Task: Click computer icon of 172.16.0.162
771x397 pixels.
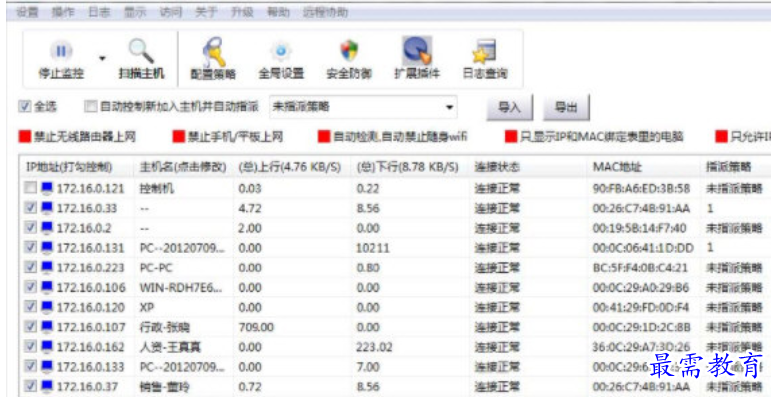Action: 47,347
